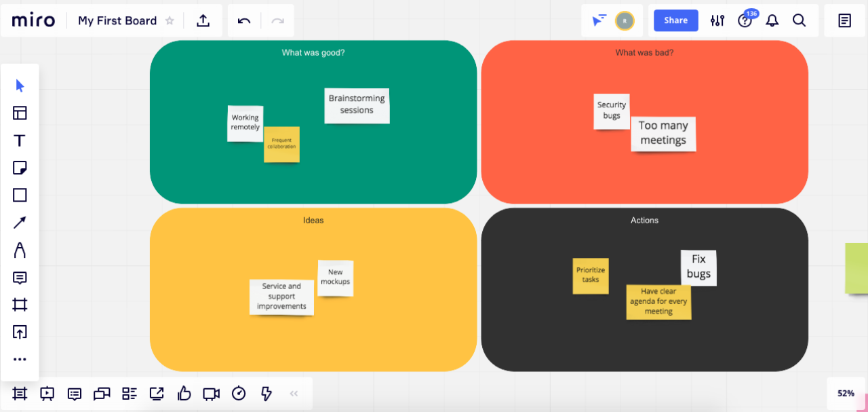Image resolution: width=868 pixels, height=412 pixels.
Task: Click the Too many meetings note
Action: coord(663,133)
